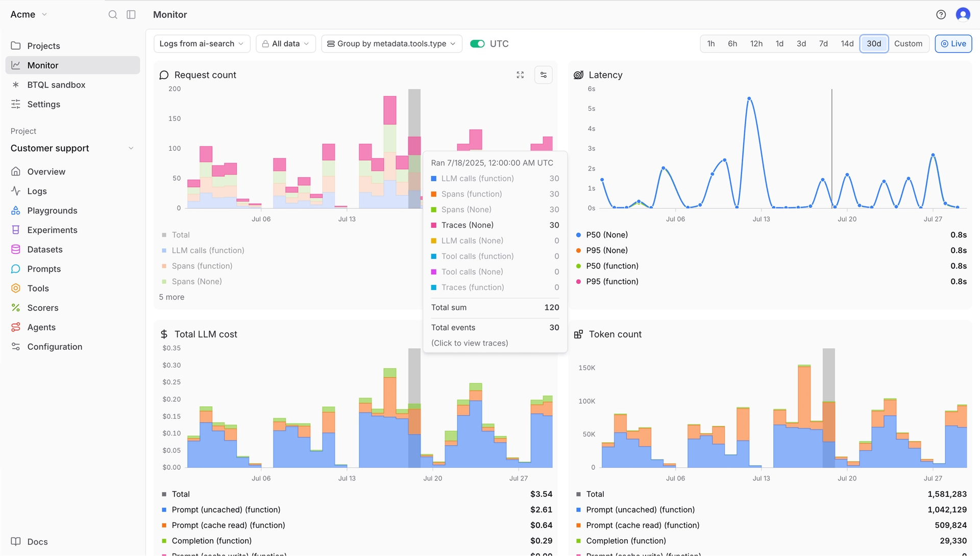Click the pink color swatch beside Traces (None)
The width and height of the screenshot is (980, 556).
pyautogui.click(x=433, y=225)
